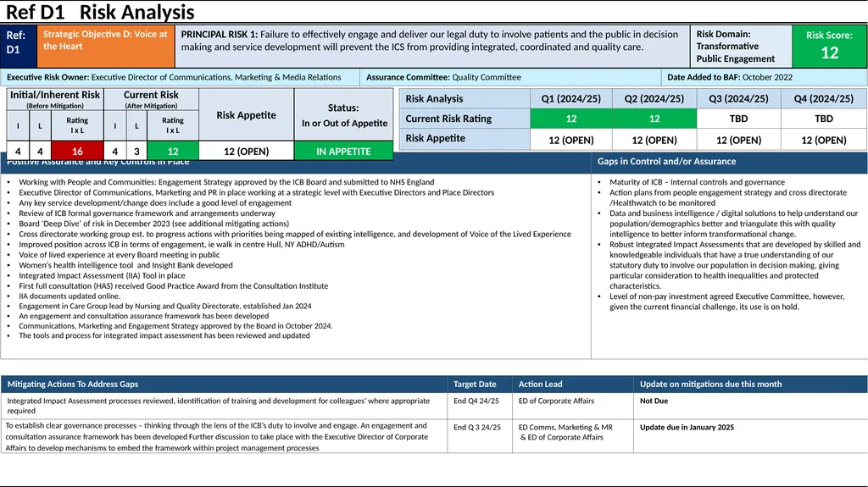Select bullet 'Board Deep Dive of risk in December 2023'
This screenshot has width=868, height=487.
(x=154, y=224)
